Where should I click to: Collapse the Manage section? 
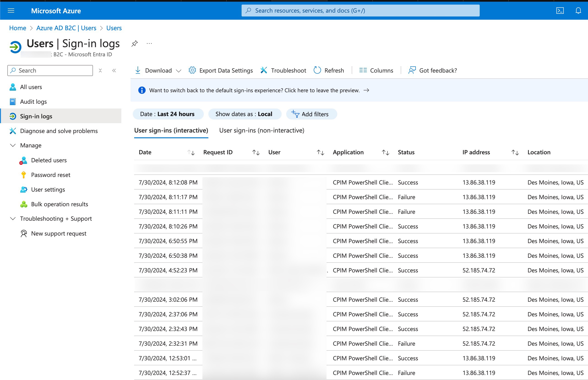point(13,145)
